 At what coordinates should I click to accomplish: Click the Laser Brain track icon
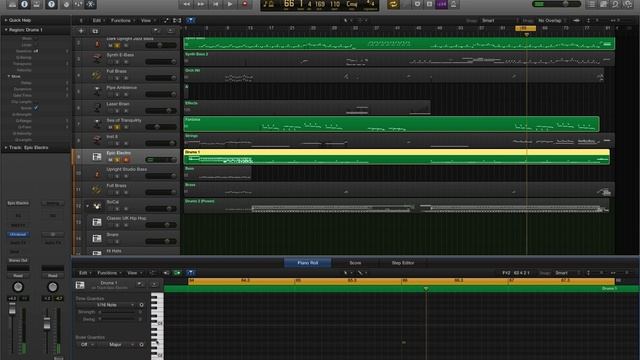tap(97, 108)
